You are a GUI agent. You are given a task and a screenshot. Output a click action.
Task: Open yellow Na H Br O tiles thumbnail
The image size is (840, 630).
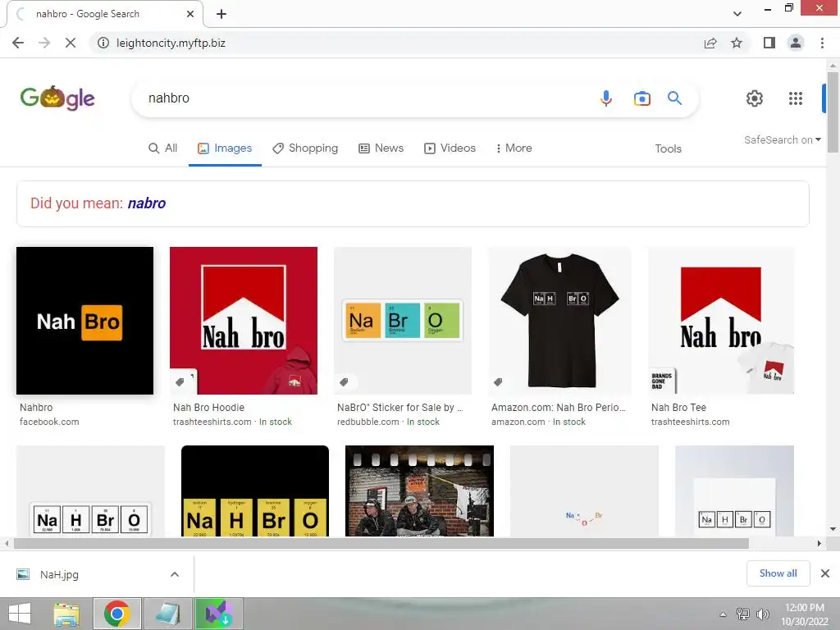coord(255,491)
